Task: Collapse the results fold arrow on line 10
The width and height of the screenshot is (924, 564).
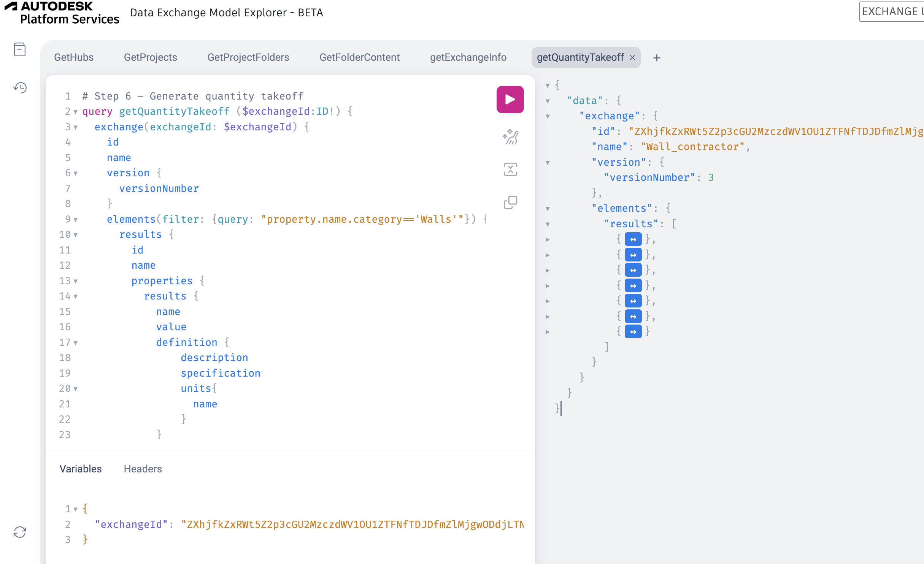Action: point(76,235)
